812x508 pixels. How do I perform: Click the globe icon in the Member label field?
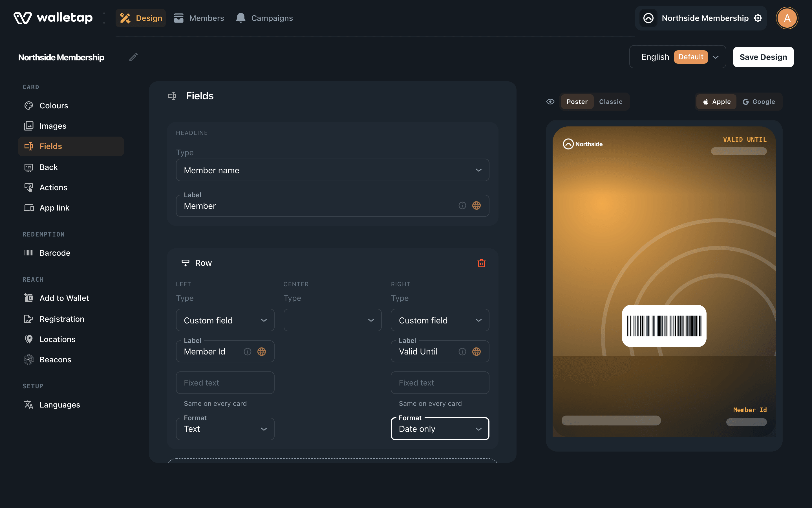(476, 206)
